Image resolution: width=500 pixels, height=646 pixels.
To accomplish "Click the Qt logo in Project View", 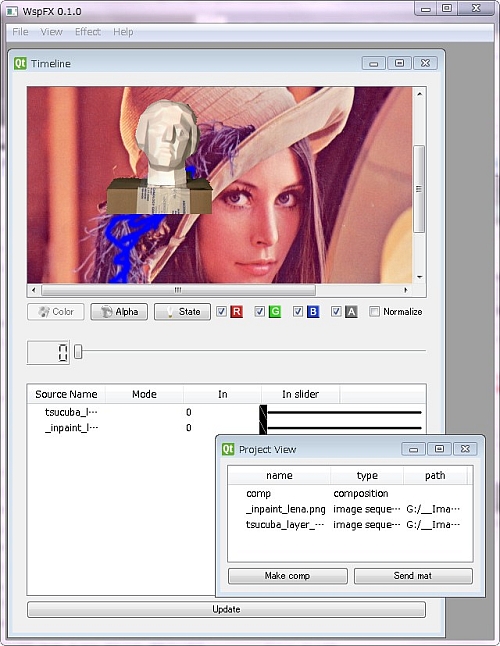I will point(228,449).
